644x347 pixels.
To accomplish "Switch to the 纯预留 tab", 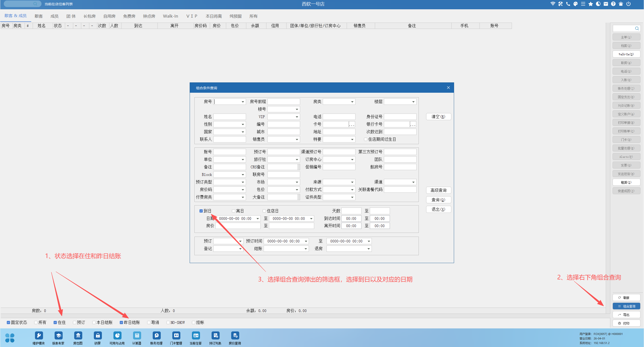I will (235, 16).
